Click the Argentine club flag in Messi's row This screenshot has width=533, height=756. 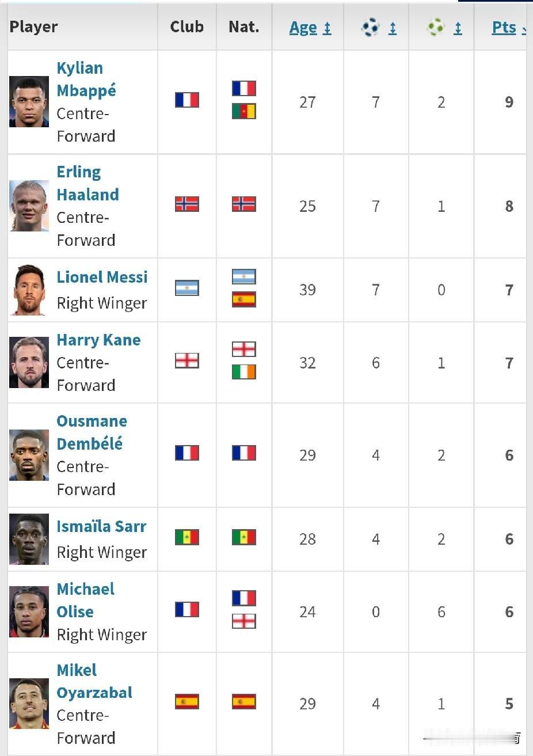point(187,288)
